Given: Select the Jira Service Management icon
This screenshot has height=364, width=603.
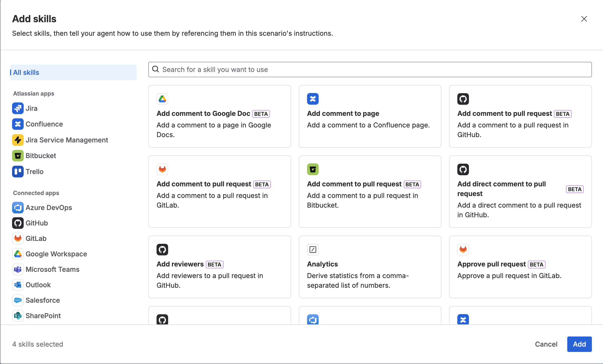Looking at the screenshot, I should (x=18, y=140).
